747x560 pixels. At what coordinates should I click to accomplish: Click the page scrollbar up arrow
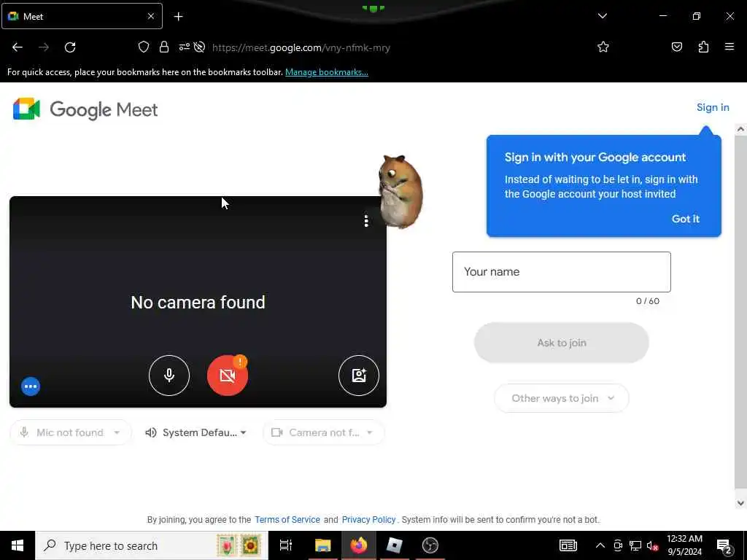[740, 129]
